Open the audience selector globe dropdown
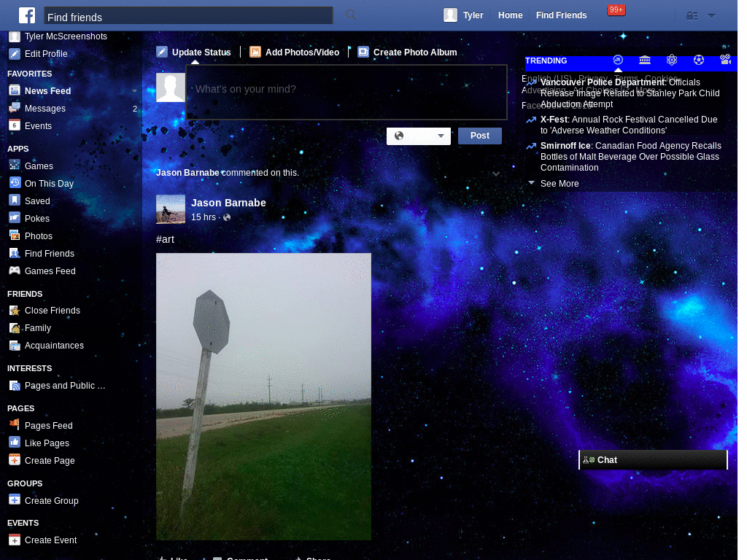Viewport: 747px width, 560px height. [x=419, y=136]
